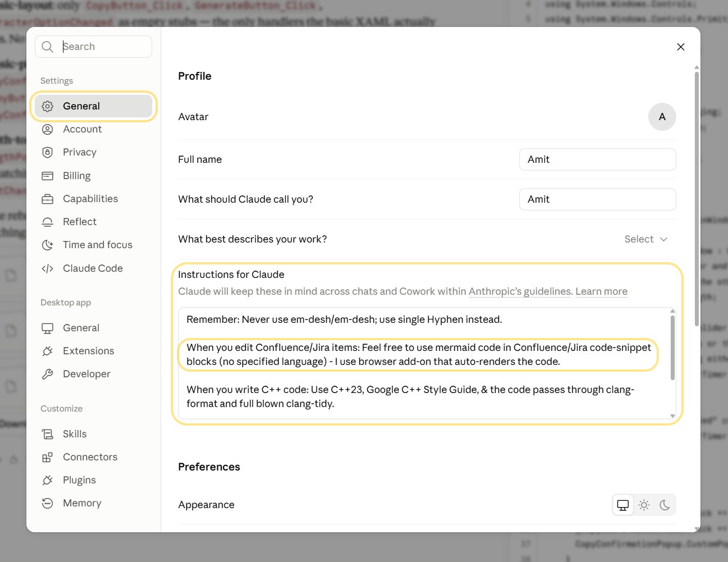Click the Plugins plug icon
728x562 pixels.
48,480
